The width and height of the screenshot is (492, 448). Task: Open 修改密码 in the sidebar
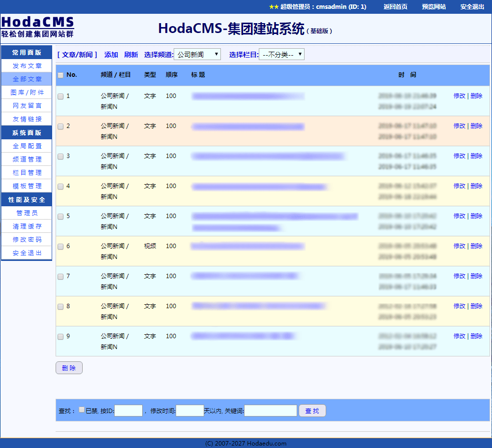[27, 240]
